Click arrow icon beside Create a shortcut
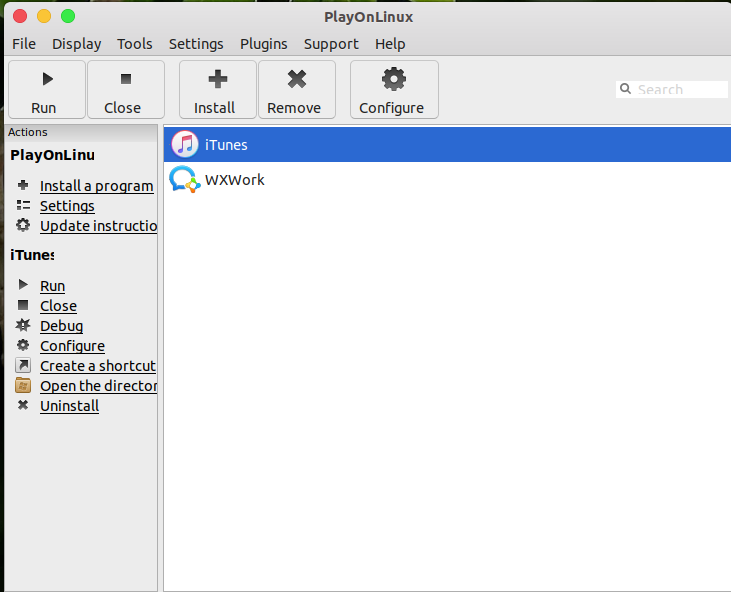This screenshot has width=731, height=592. [x=23, y=365]
